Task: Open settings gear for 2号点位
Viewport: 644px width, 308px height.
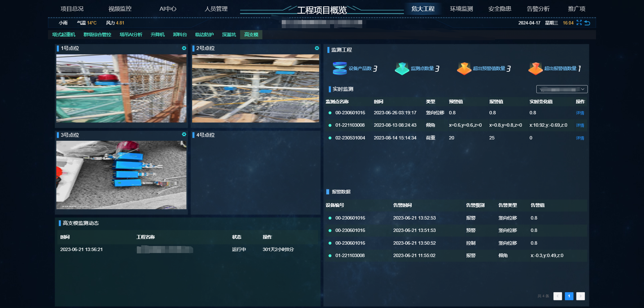Action: 317,48
